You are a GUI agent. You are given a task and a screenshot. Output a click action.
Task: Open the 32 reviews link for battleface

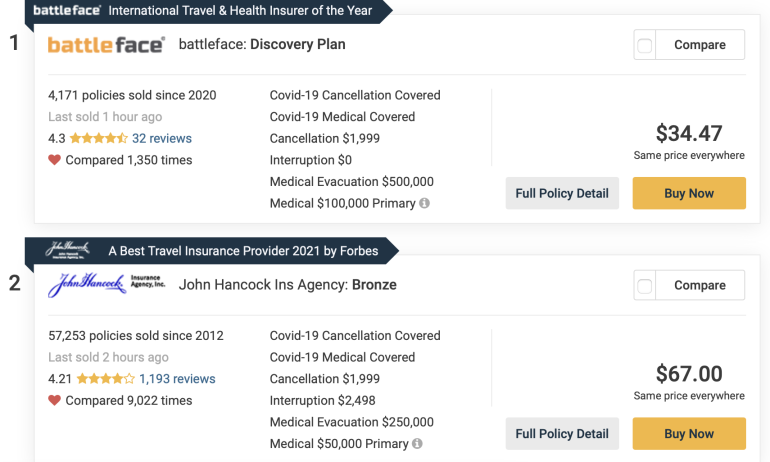[162, 139]
